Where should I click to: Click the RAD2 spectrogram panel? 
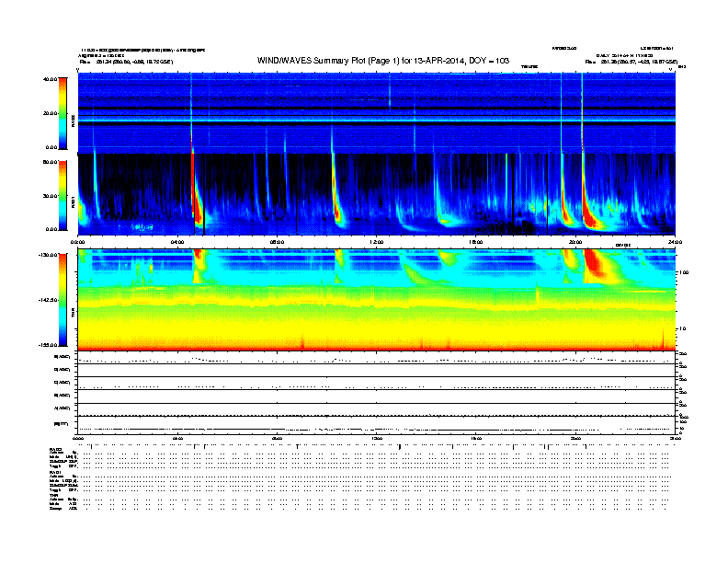point(377,112)
